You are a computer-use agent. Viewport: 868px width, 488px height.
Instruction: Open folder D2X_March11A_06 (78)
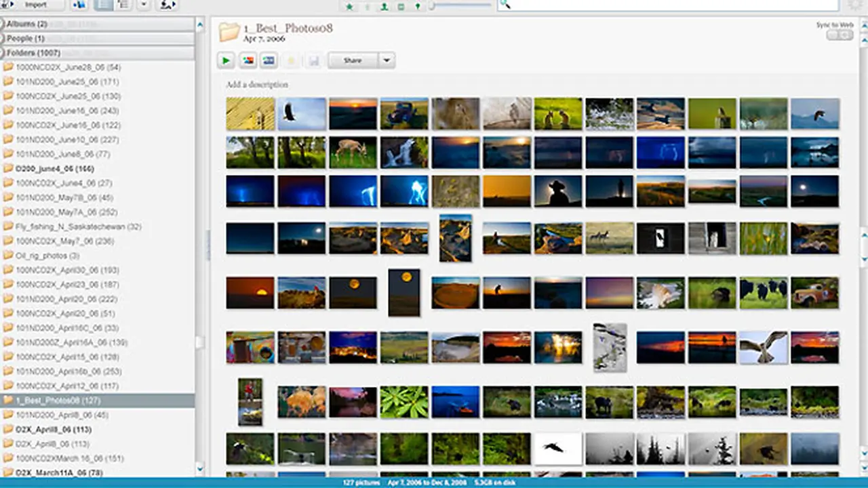[x=98, y=472]
